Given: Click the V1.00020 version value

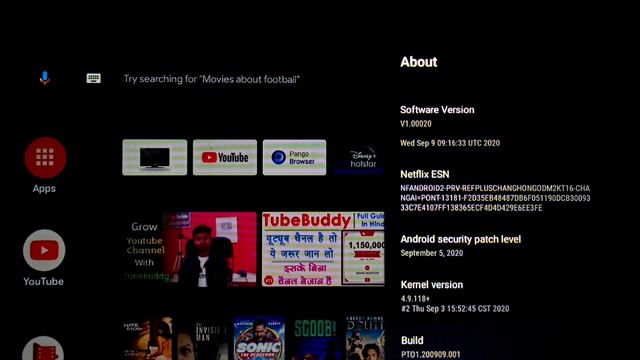Looking at the screenshot, I should (416, 124).
